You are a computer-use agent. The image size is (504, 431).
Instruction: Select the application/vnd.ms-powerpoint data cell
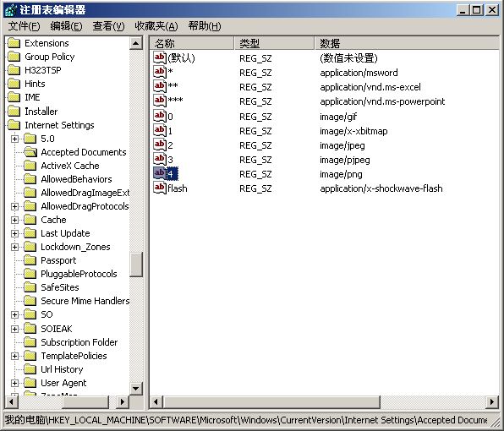coord(382,101)
